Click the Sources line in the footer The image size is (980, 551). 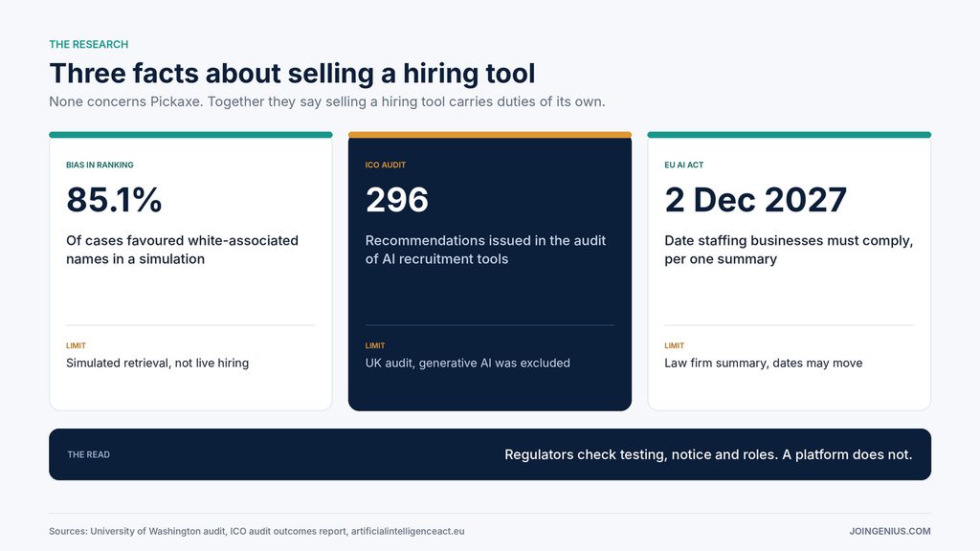pyautogui.click(x=256, y=532)
